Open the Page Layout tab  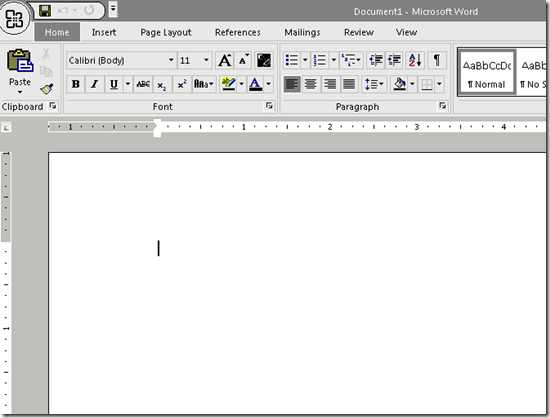(166, 32)
